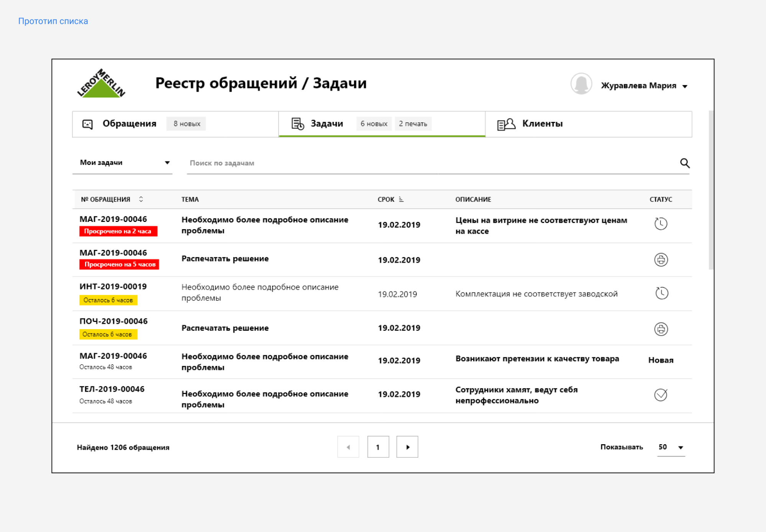The width and height of the screenshot is (766, 532).
Task: Click the search magnifier icon
Action: click(x=685, y=163)
